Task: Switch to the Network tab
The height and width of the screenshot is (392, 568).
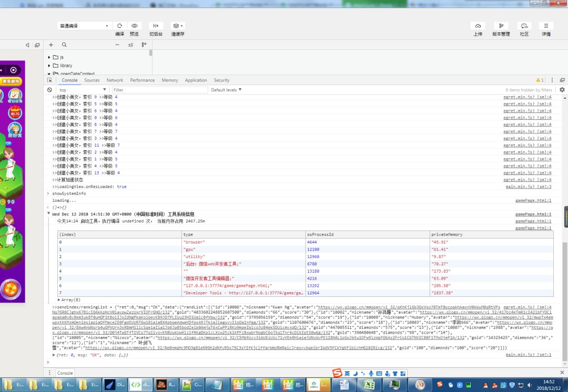Action: pyautogui.click(x=115, y=80)
